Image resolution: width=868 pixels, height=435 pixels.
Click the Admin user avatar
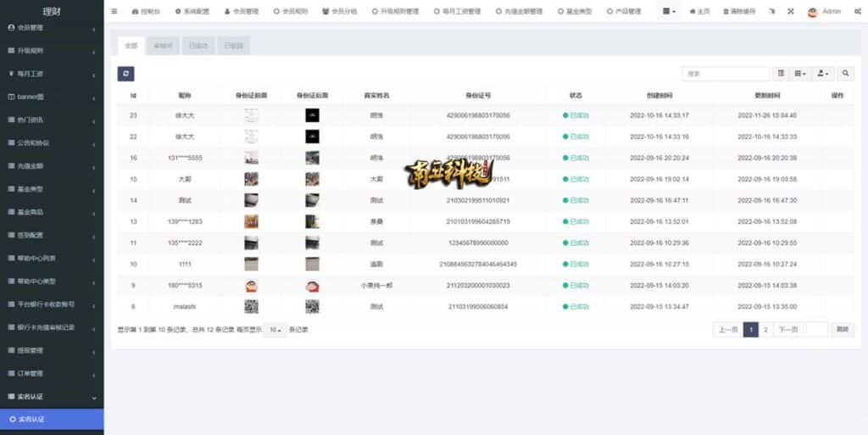tap(813, 12)
